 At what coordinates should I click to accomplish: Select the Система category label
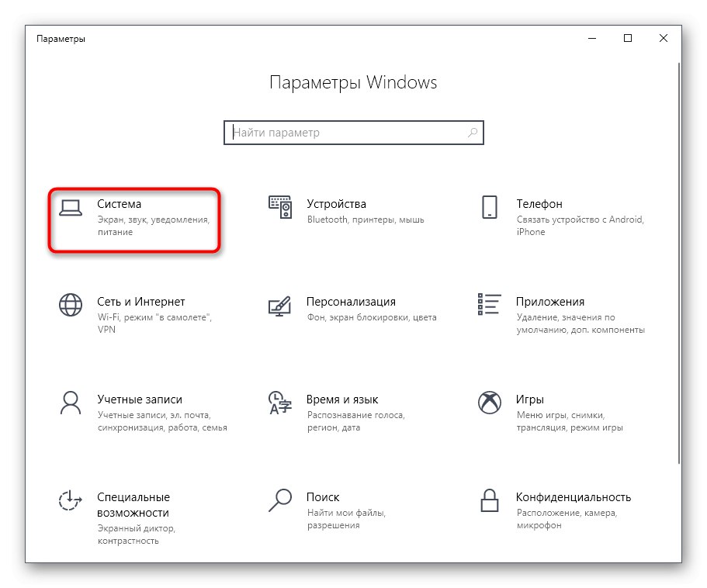[x=119, y=203]
